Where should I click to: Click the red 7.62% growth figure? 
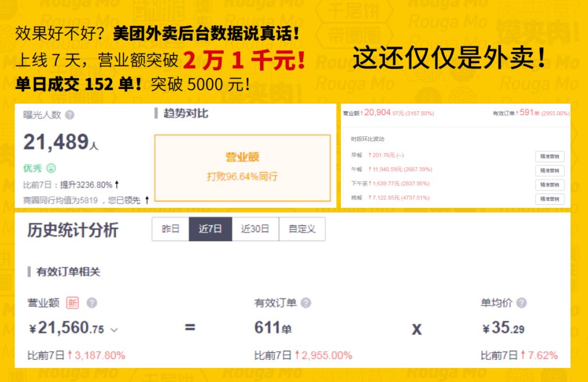(543, 355)
